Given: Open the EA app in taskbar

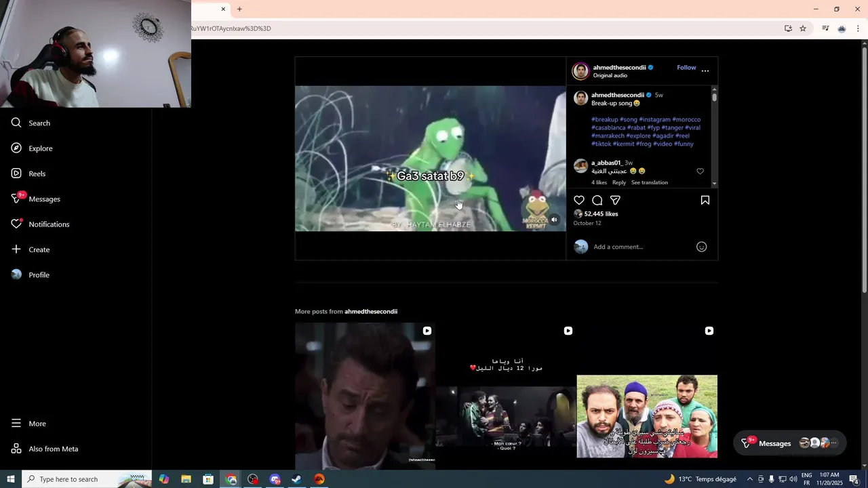Looking at the screenshot, I should [x=319, y=479].
